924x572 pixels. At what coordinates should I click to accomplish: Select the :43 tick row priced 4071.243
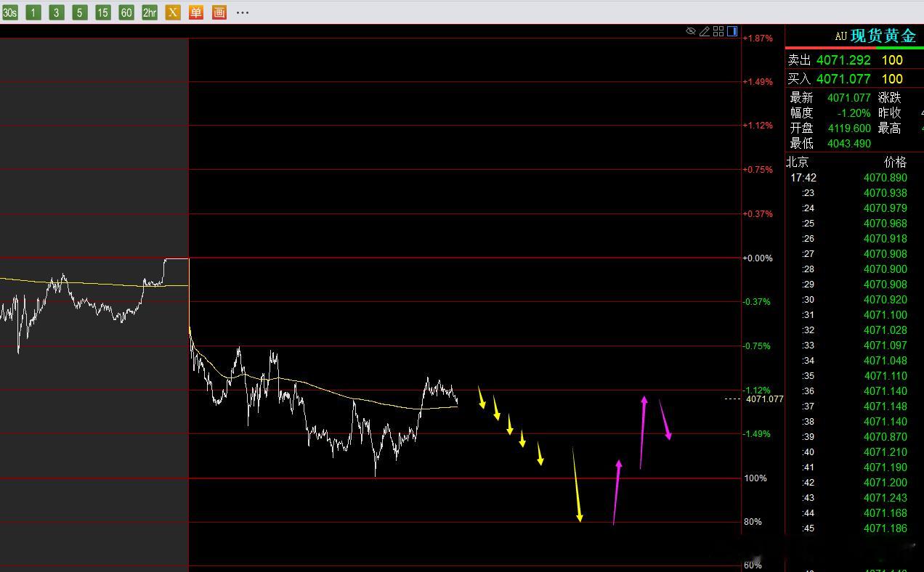pos(854,498)
